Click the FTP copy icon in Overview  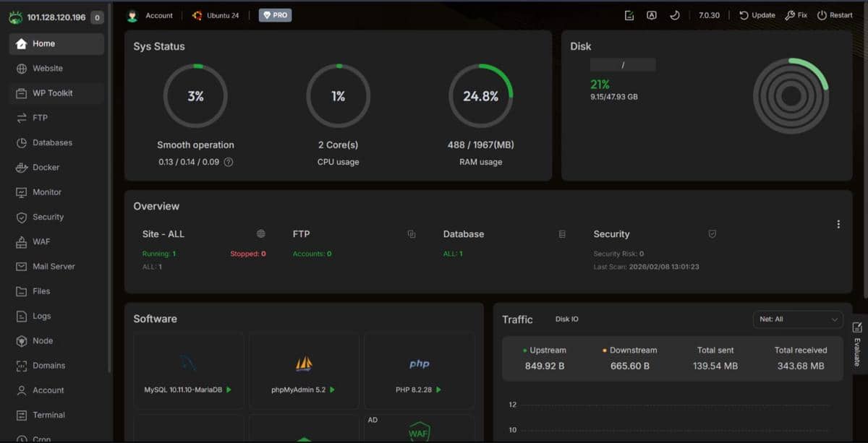[412, 233]
